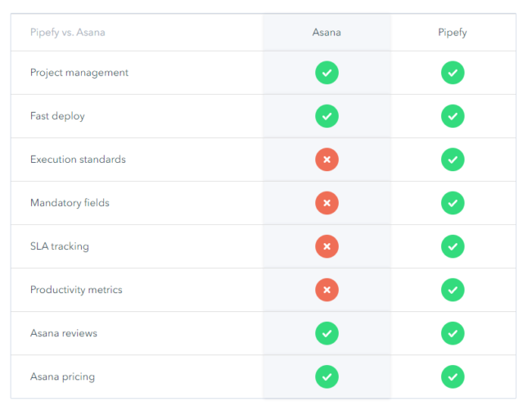The height and width of the screenshot is (415, 532).
Task: Click the 'Mandatory fields' row label
Action: (70, 203)
